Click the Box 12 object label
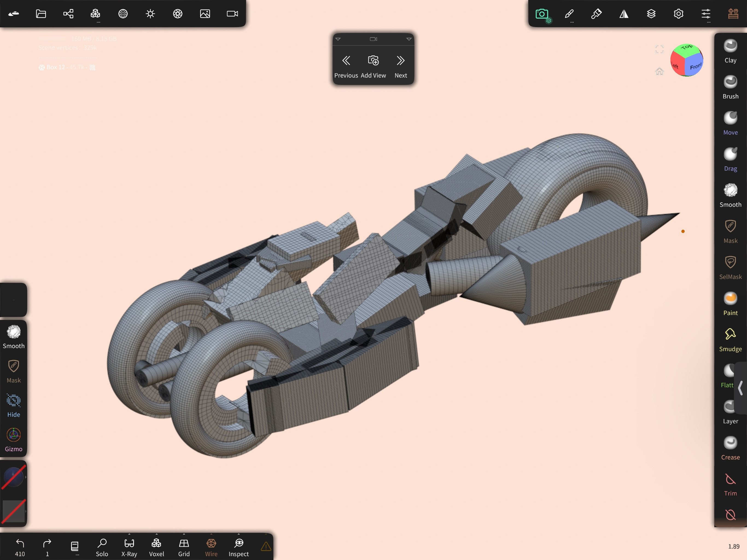 coord(56,67)
